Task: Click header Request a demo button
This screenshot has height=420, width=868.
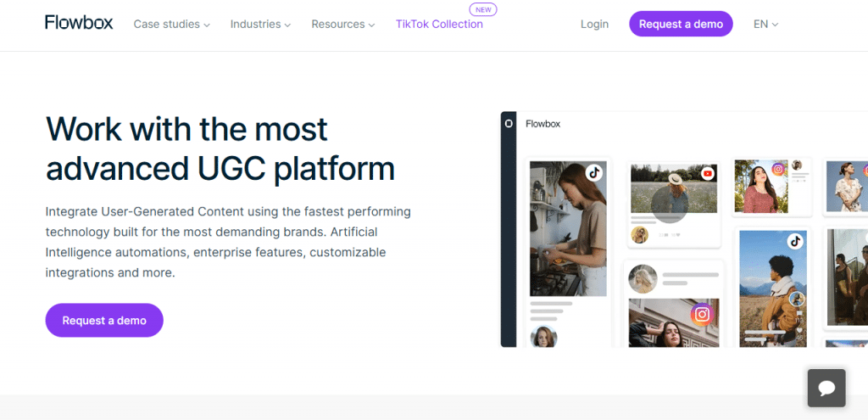Action: (681, 25)
